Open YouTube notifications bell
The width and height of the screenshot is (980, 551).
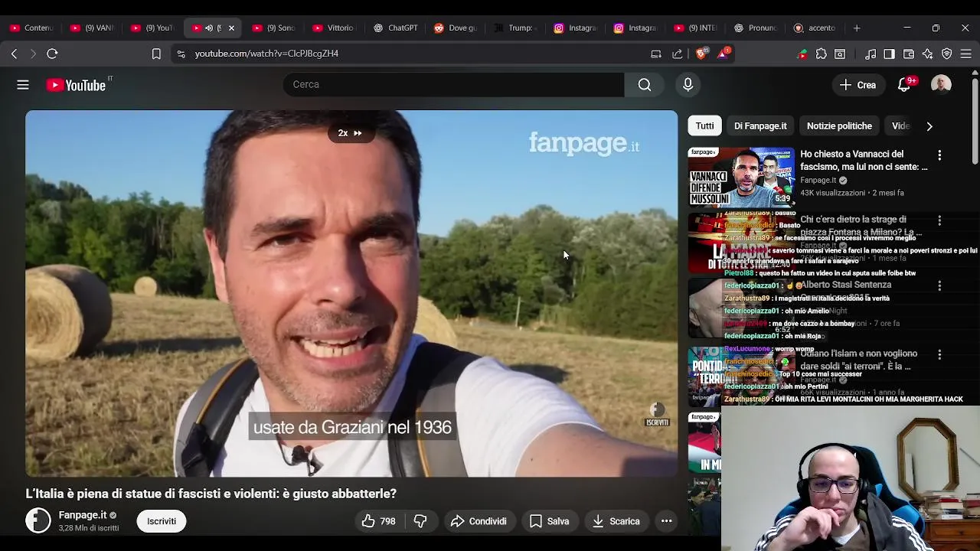(904, 85)
